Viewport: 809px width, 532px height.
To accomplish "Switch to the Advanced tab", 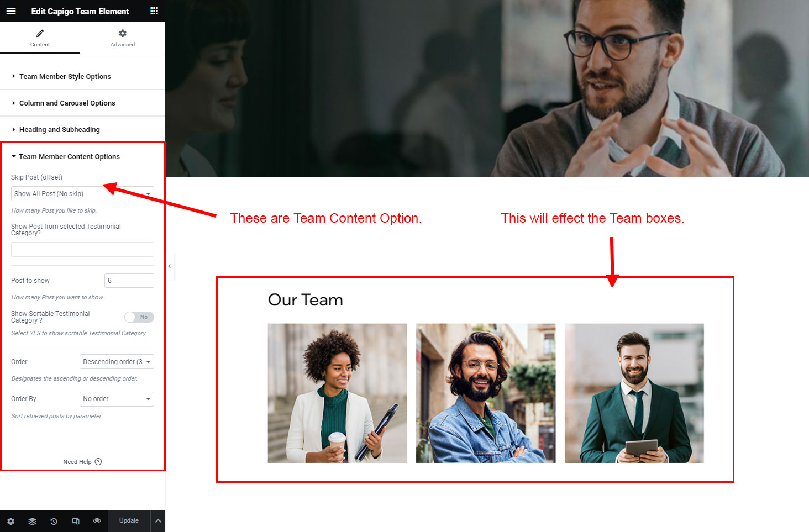I will (123, 38).
